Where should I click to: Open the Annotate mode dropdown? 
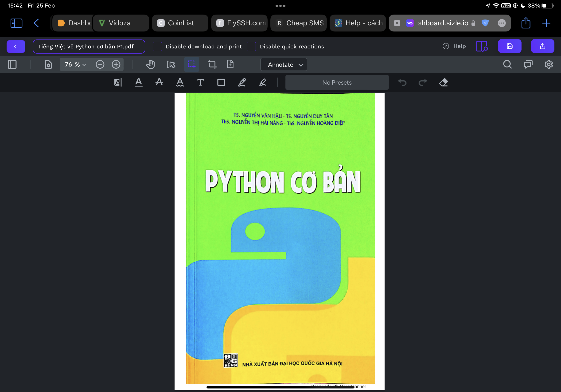point(284,65)
